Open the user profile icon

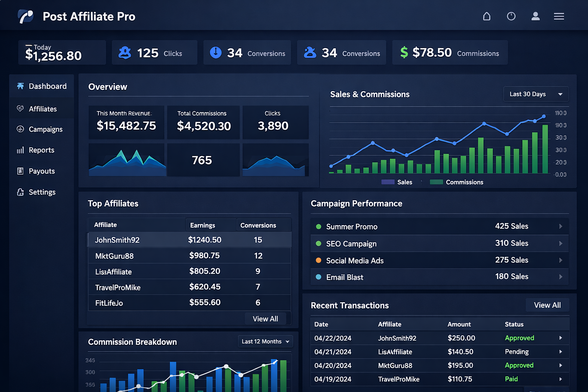click(536, 16)
